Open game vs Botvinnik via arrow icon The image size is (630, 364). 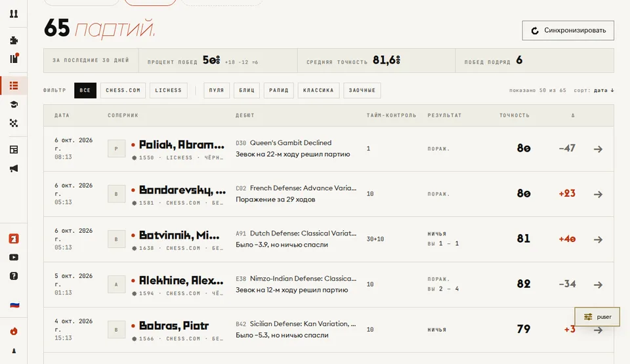point(598,239)
